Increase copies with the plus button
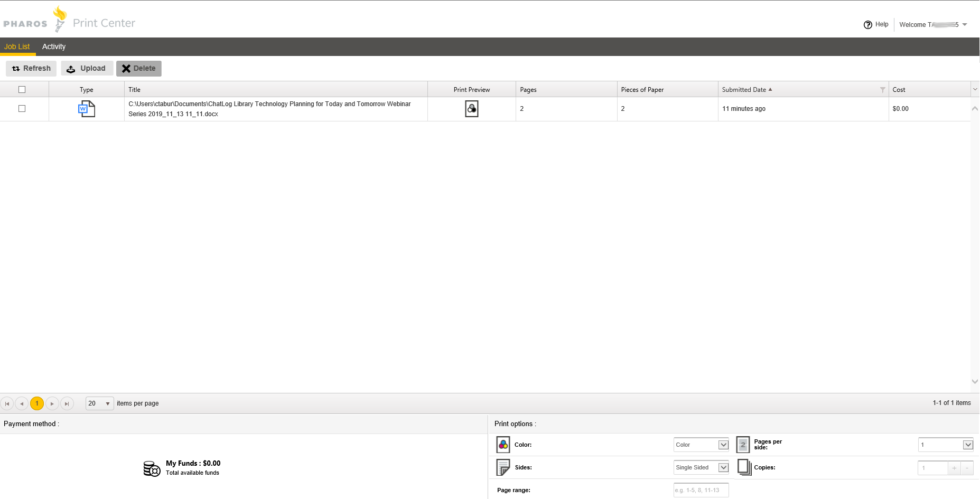The height and width of the screenshot is (499, 980). pos(954,468)
